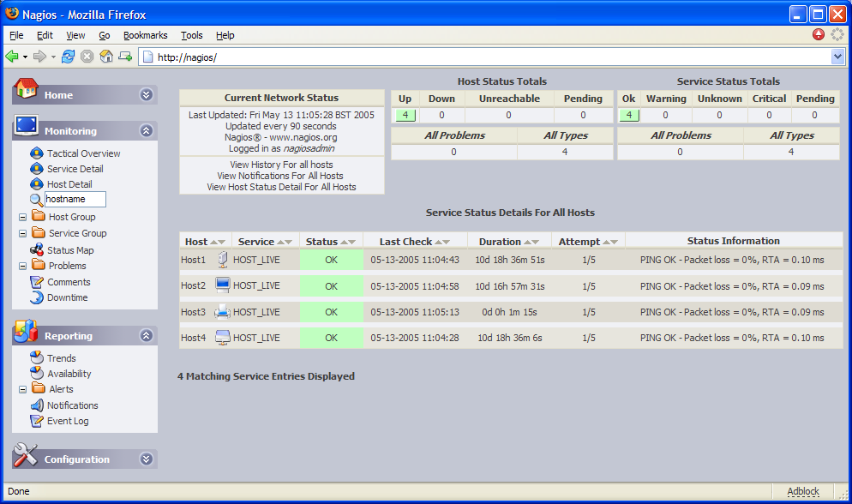852x504 pixels.
Task: Collapse the Problems tree node
Action: coord(23,266)
